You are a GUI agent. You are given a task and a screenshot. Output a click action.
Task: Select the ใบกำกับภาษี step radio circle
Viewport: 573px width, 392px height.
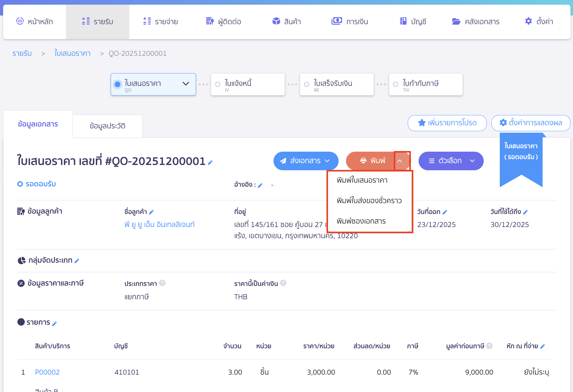point(395,84)
